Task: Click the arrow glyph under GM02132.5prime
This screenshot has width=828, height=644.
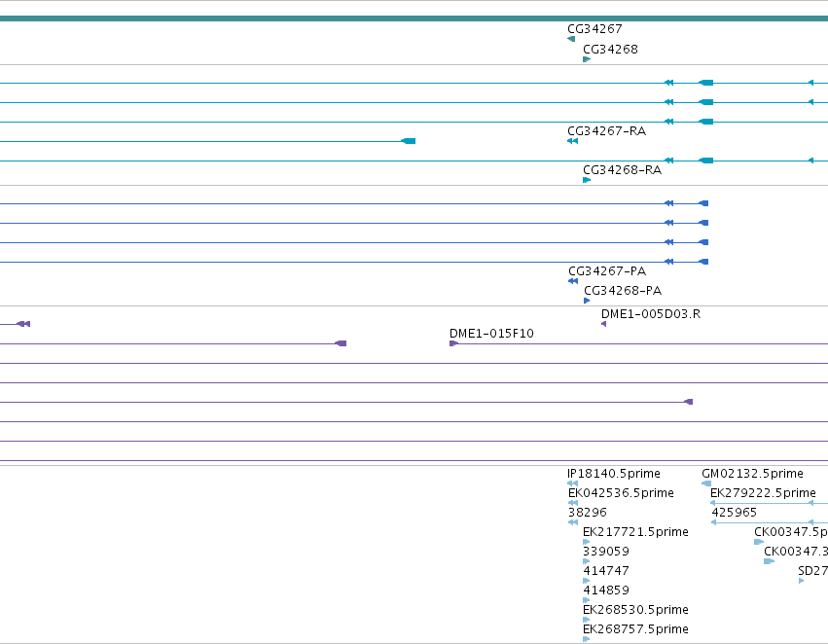Action: (706, 483)
